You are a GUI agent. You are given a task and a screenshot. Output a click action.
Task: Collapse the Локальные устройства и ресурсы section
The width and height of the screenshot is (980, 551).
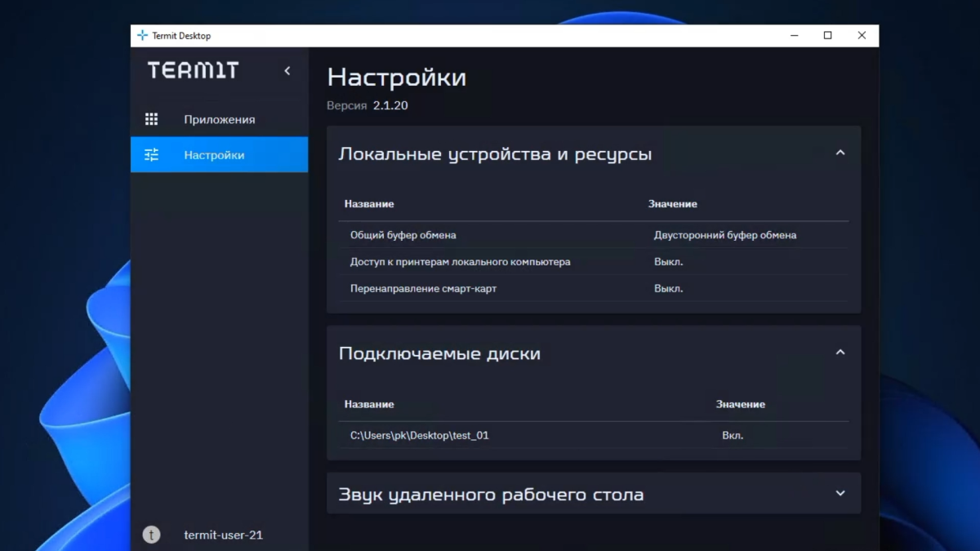point(840,153)
